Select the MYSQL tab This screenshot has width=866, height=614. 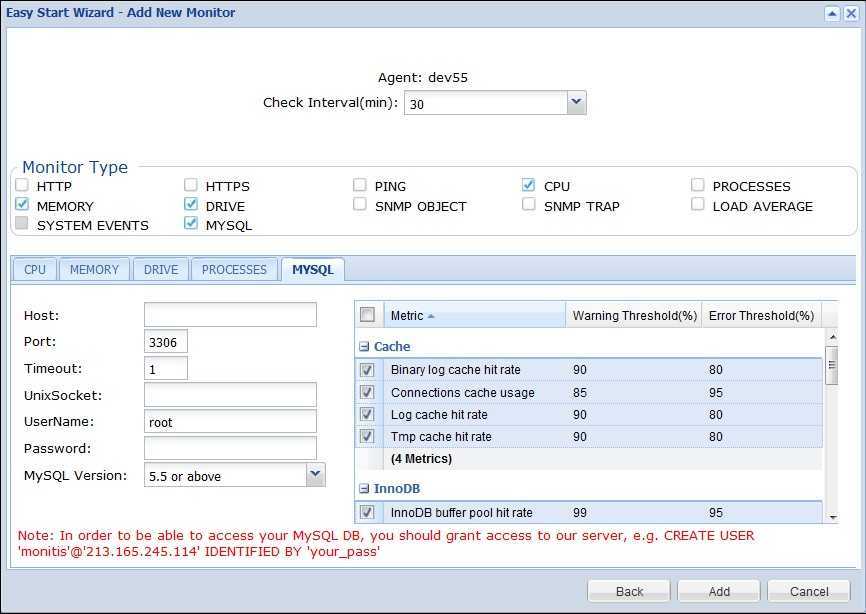[x=313, y=269]
